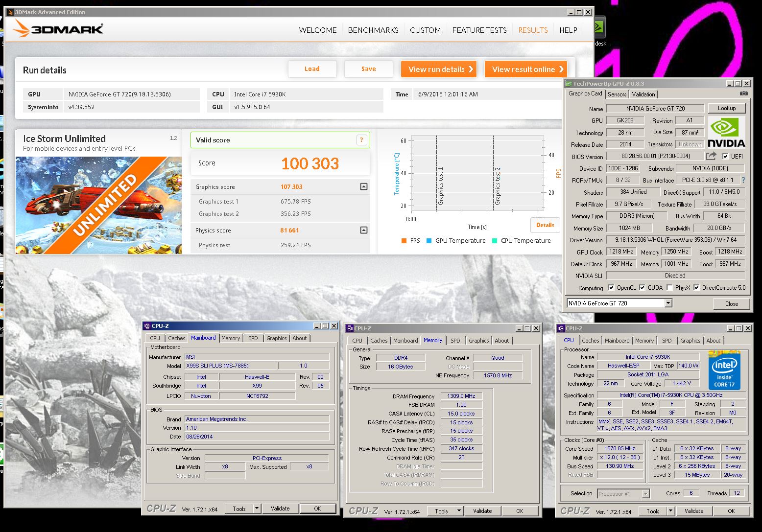Click the 3DMark window title bar icon
The width and height of the screenshot is (762, 532).
pos(10,12)
